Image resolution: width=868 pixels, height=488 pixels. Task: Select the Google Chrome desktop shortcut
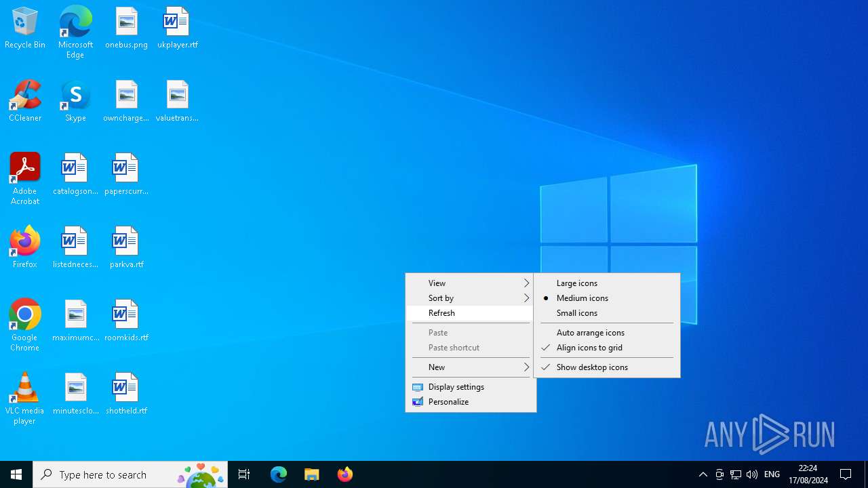point(25,325)
